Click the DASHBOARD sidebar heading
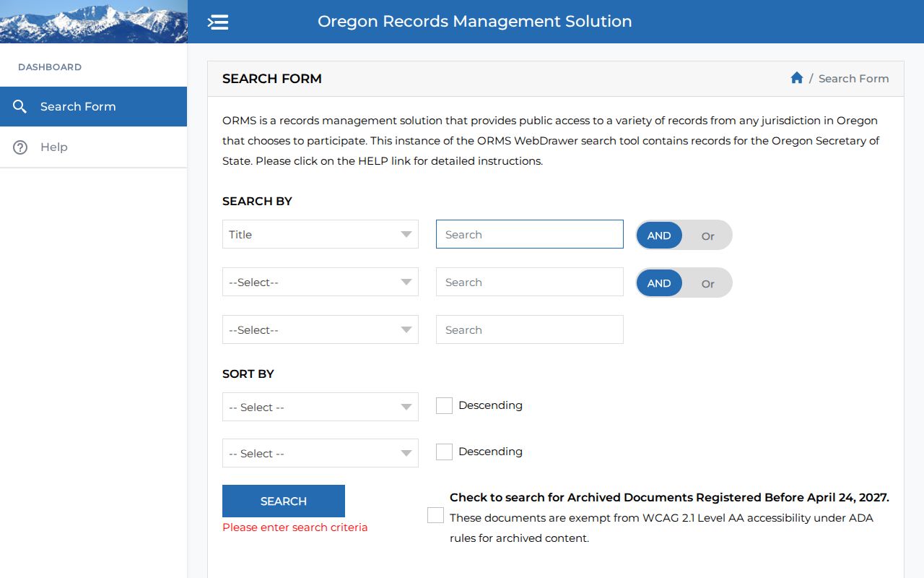Screen dimensions: 924x578 pyautogui.click(x=50, y=67)
